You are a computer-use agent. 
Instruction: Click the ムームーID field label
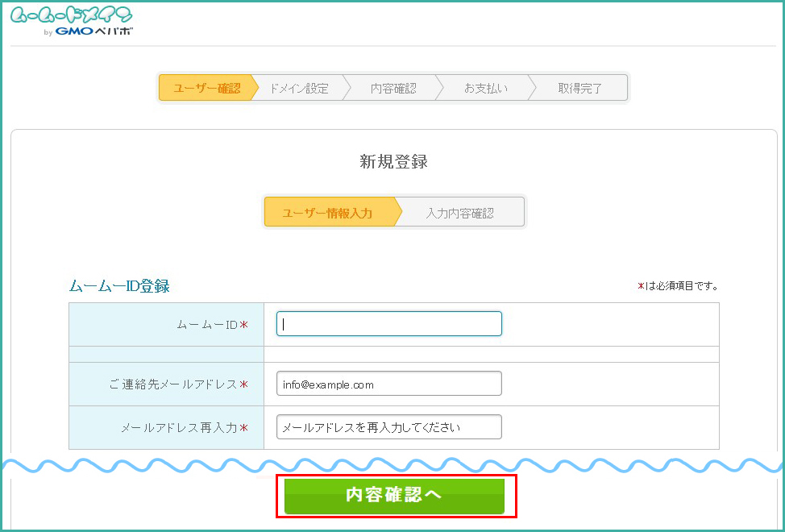point(207,325)
